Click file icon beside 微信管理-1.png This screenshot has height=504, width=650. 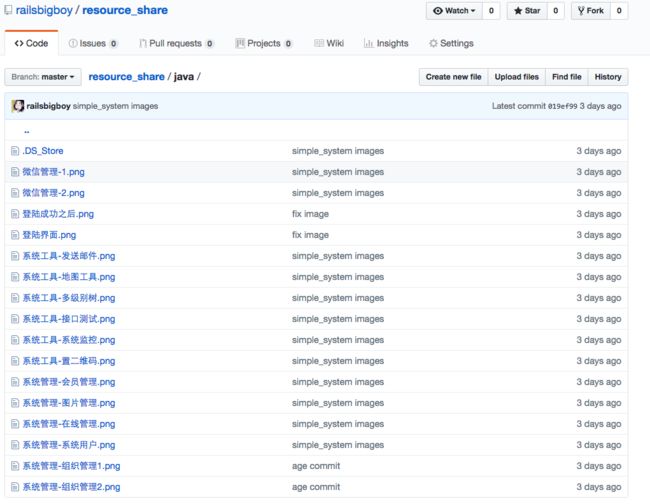point(15,172)
